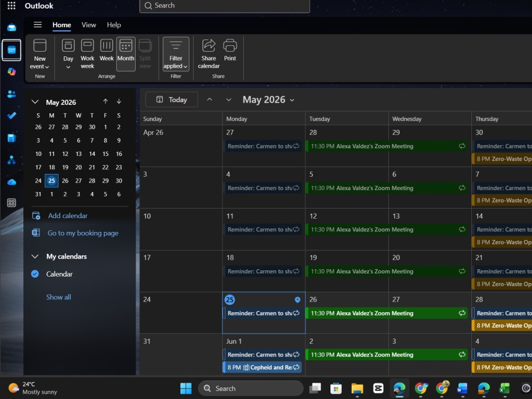Switch to Week view

(106, 51)
